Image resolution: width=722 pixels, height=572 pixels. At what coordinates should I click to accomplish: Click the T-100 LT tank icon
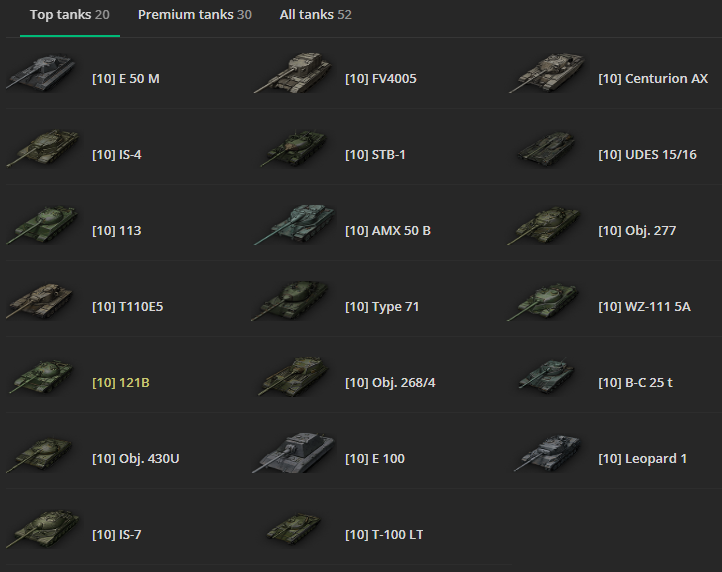point(294,530)
